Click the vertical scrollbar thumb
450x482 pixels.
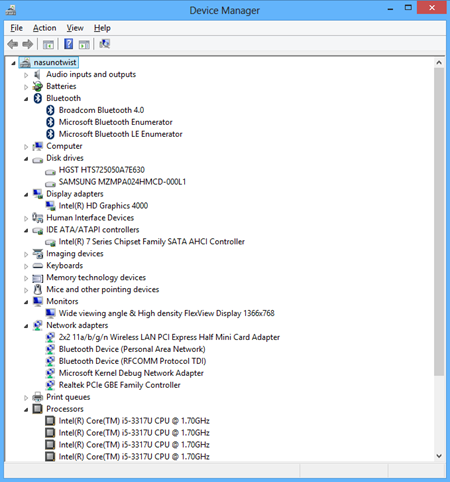pyautogui.click(x=439, y=222)
